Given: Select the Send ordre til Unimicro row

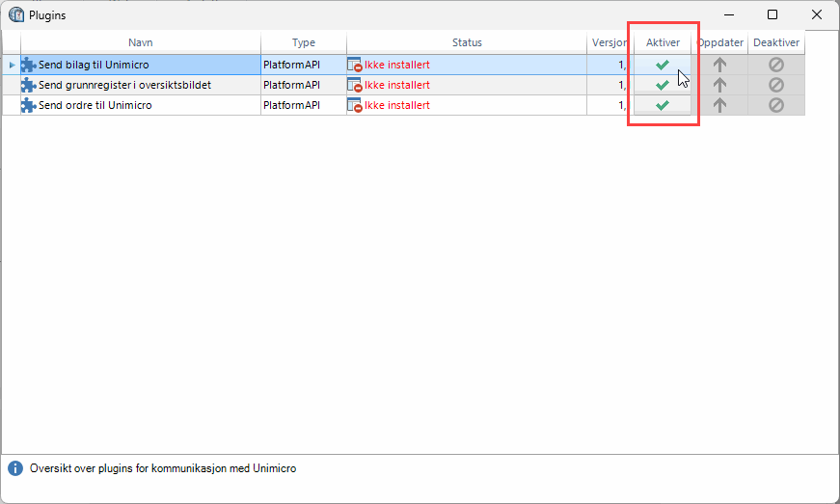Looking at the screenshot, I should click(95, 105).
